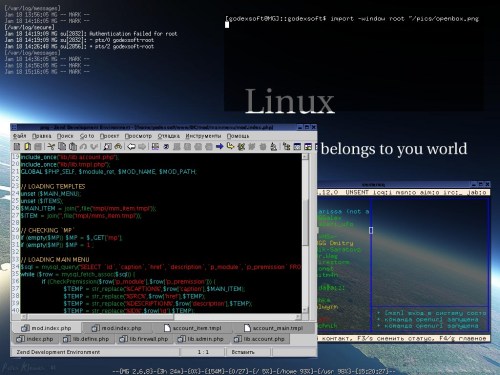Switch to the lib.define.php tab
Screen dimensions: 500x375
(x=86, y=339)
